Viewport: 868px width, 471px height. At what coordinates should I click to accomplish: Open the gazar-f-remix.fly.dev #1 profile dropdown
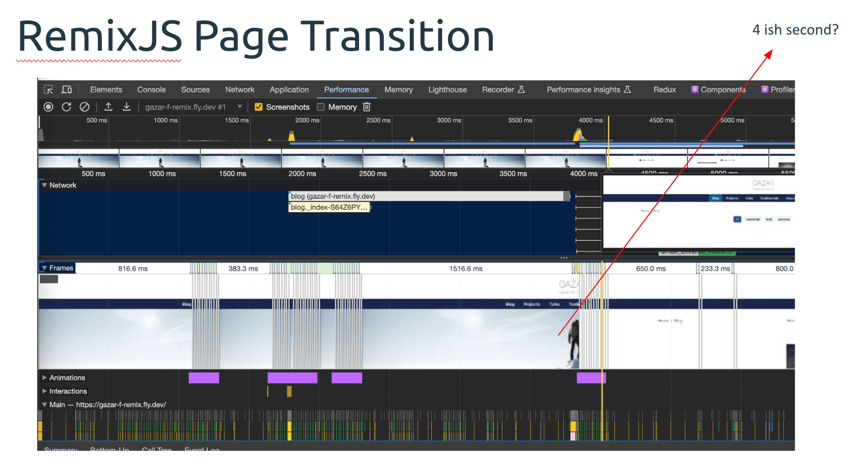coord(194,107)
